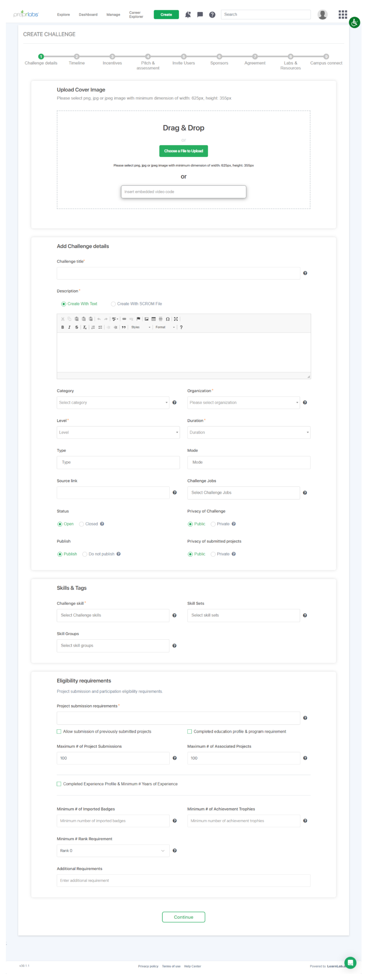370x980 pixels.
Task: Maximize the description editor
Action: point(176,319)
